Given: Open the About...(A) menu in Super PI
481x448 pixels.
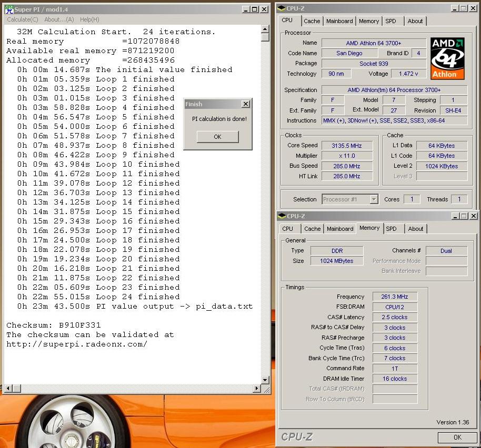Looking at the screenshot, I should [59, 19].
